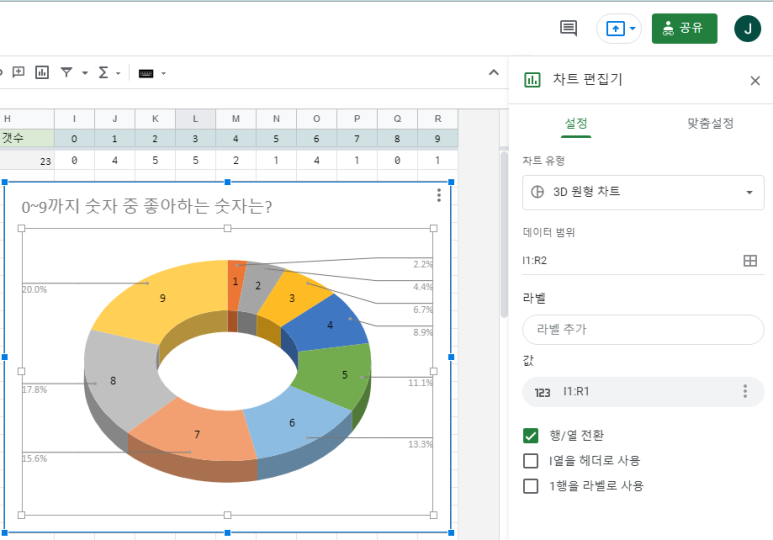Viewport: 773px width, 540px height.
Task: Collapse the toolbar with the up chevron
Action: 493,72
